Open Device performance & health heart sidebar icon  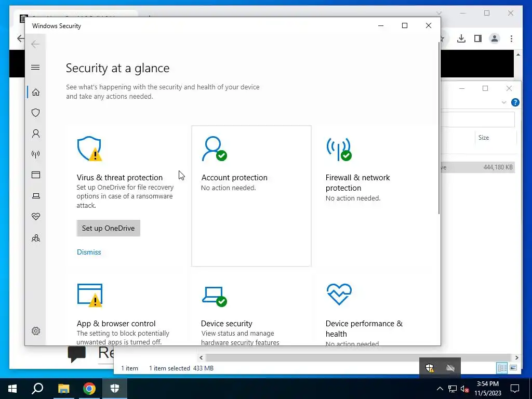[36, 217]
